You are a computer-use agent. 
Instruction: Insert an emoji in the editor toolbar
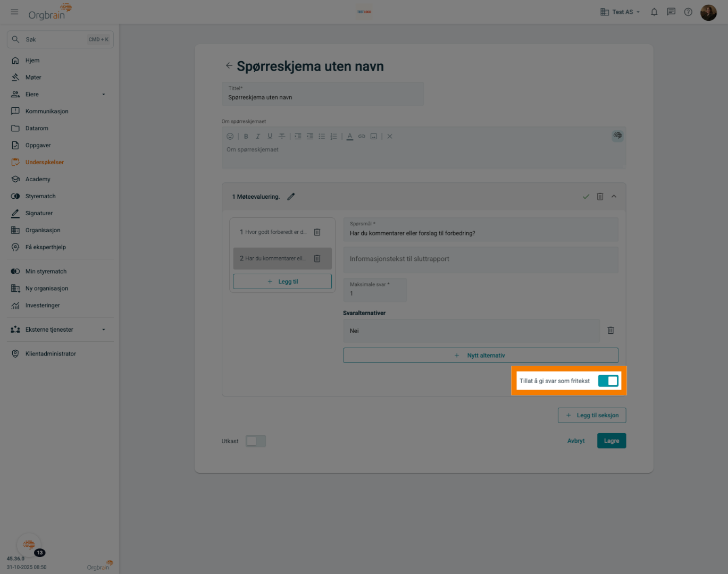(x=230, y=137)
